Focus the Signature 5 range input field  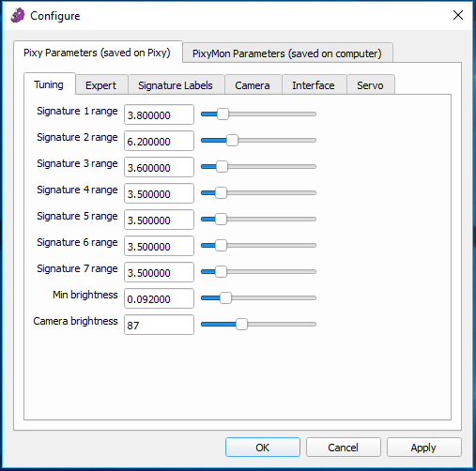tap(159, 220)
